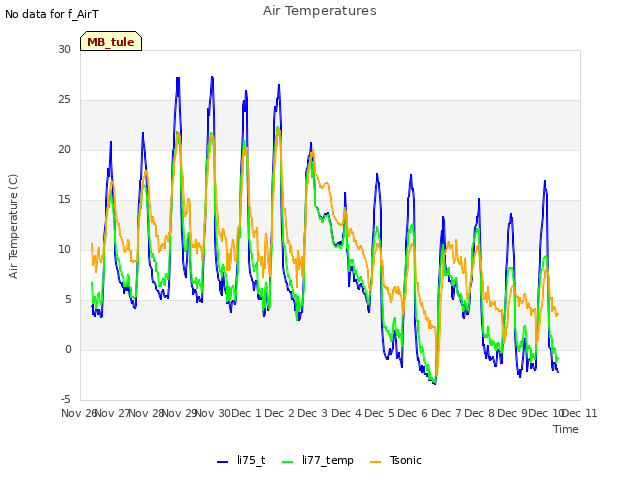Image resolution: width=640 pixels, height=480 pixels.
Task: Click the Dec 8 x-axis label
Action: (480, 413)
